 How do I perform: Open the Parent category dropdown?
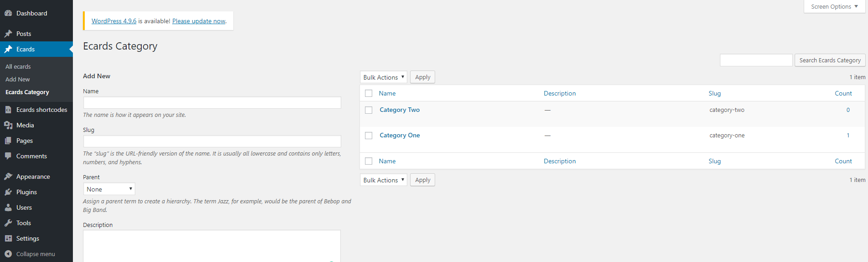[x=109, y=189]
